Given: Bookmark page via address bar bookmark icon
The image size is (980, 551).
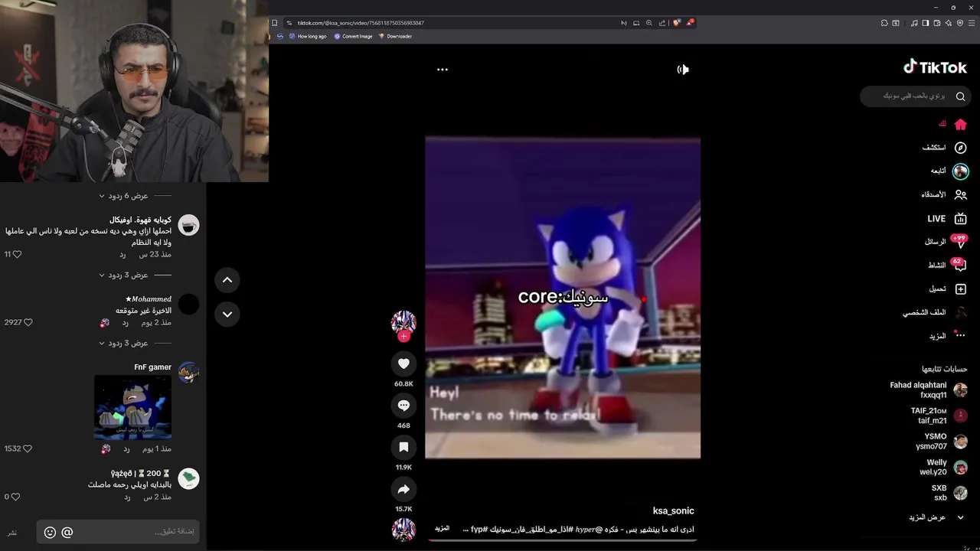Looking at the screenshot, I should [275, 23].
